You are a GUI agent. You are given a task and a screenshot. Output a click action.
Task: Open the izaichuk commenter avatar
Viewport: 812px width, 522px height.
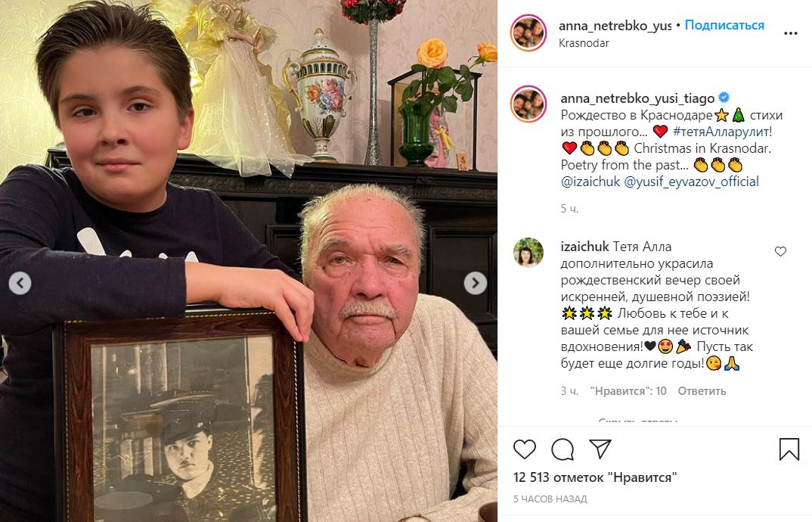click(x=528, y=253)
